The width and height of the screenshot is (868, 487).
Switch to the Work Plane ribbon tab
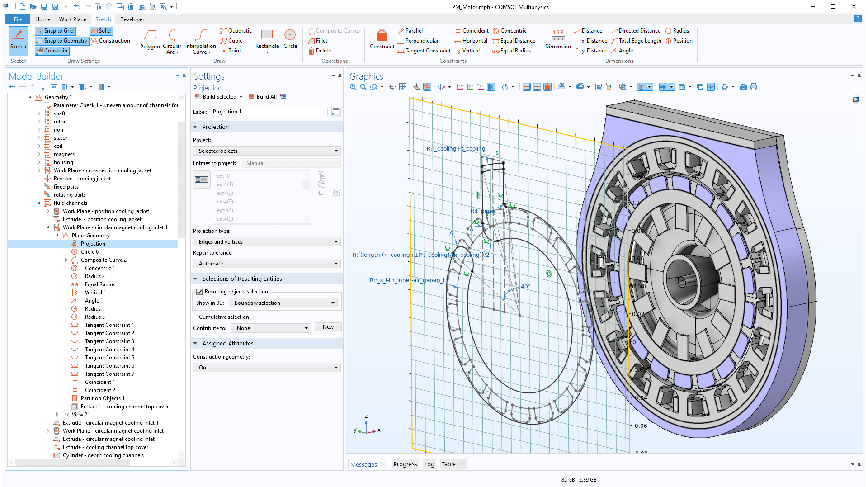(72, 19)
